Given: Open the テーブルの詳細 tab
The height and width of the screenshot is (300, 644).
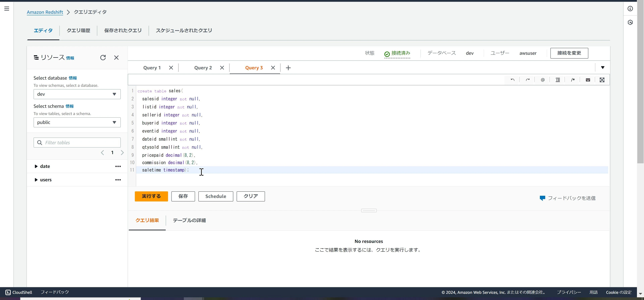Looking at the screenshot, I should click(189, 220).
